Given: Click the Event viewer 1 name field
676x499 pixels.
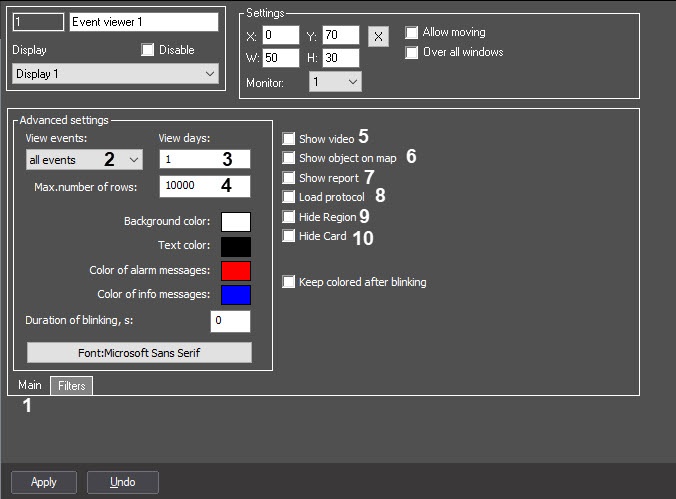Looking at the screenshot, I should [144, 22].
